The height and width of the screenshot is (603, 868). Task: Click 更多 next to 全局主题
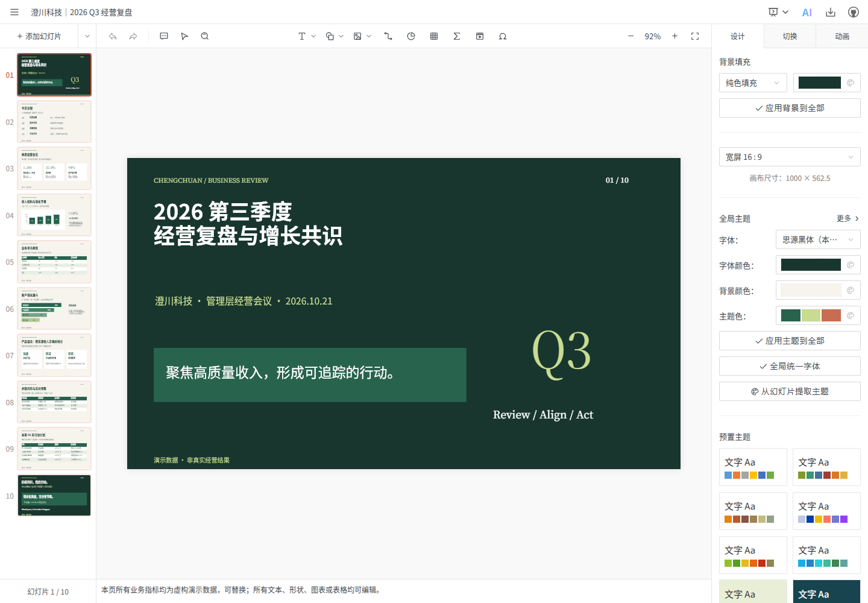point(848,218)
